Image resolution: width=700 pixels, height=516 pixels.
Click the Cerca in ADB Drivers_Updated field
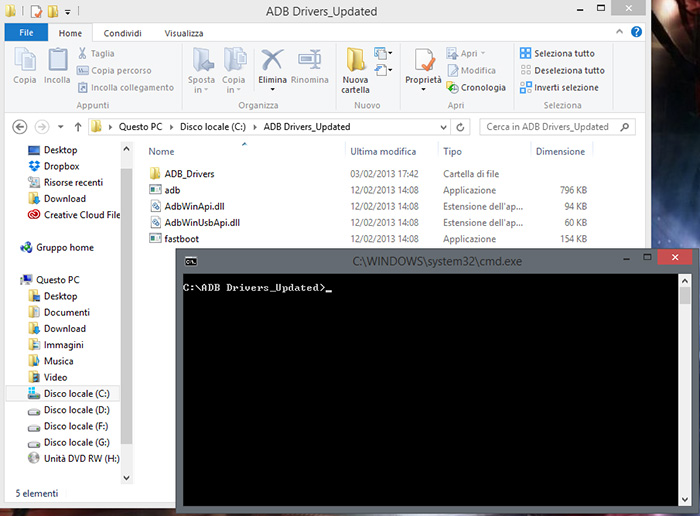click(x=557, y=127)
